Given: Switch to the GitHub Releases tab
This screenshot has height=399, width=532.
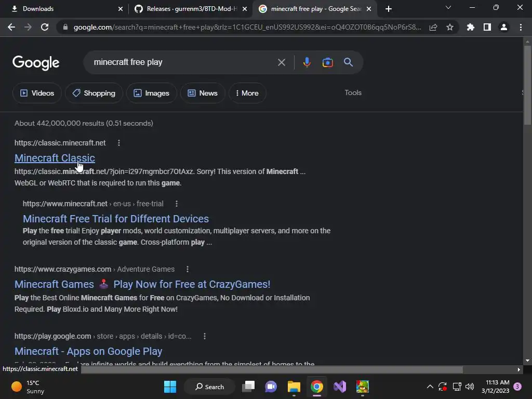Looking at the screenshot, I should (x=190, y=9).
